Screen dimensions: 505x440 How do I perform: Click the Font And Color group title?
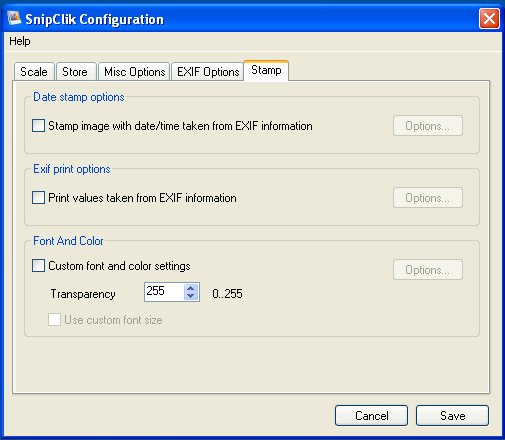[x=68, y=241]
